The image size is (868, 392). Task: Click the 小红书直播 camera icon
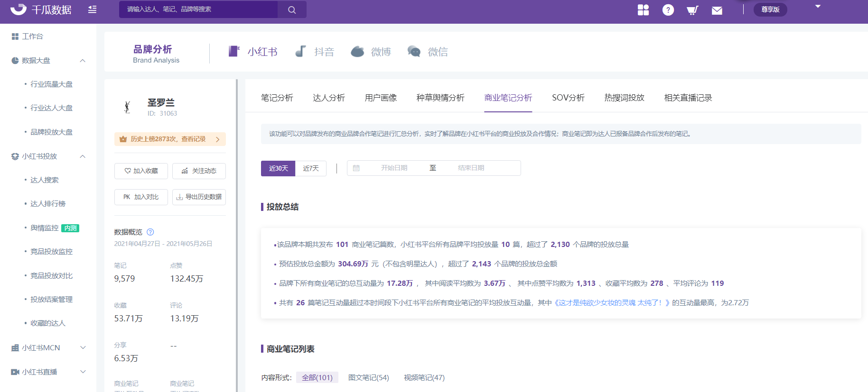pos(15,372)
